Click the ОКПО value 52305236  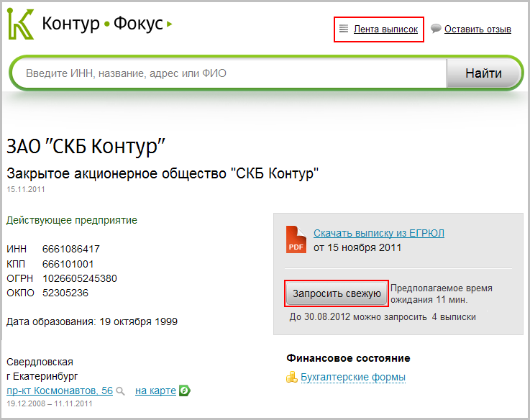pos(65,293)
